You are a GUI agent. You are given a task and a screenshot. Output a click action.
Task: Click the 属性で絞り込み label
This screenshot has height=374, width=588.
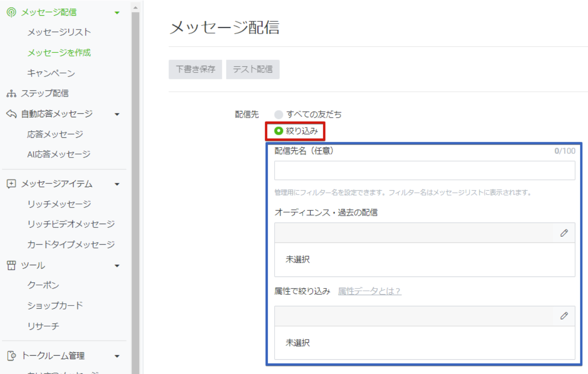click(x=302, y=291)
